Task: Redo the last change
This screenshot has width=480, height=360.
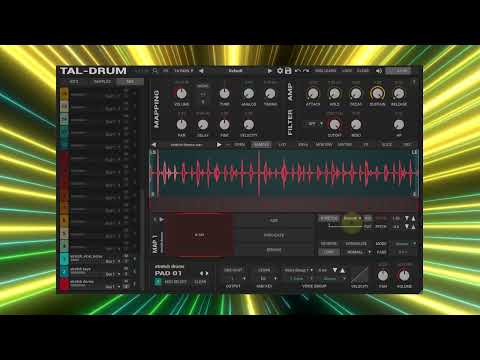Action: point(306,71)
